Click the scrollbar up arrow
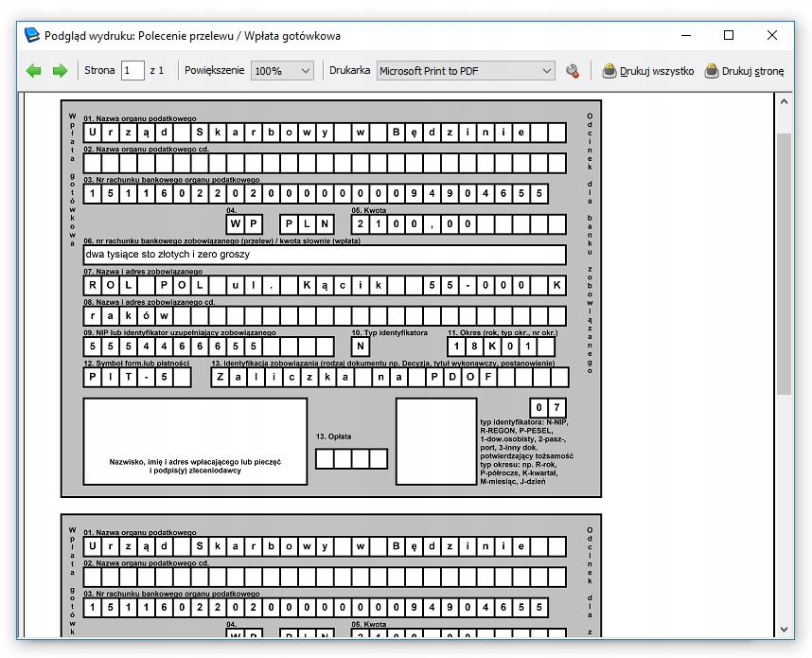The image size is (812, 658). (784, 100)
